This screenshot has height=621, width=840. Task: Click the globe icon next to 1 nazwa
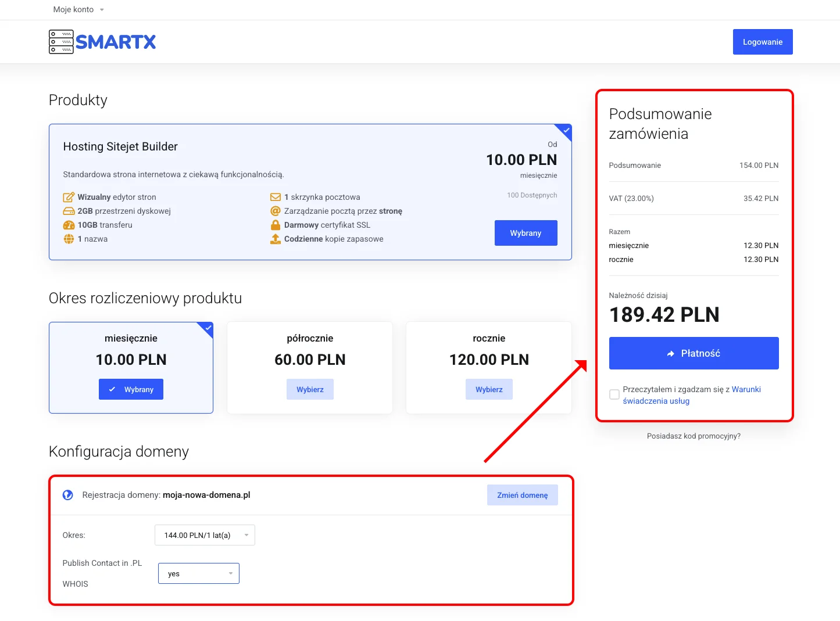tap(69, 239)
